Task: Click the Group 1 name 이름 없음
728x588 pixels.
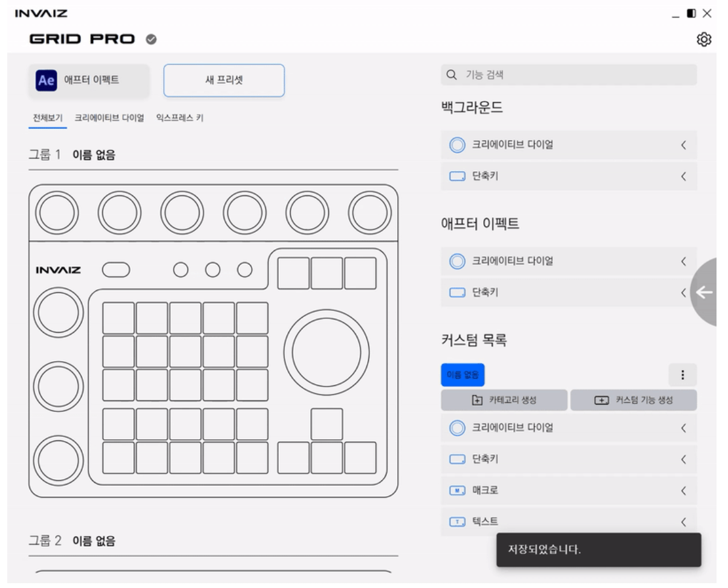Action: pos(94,155)
